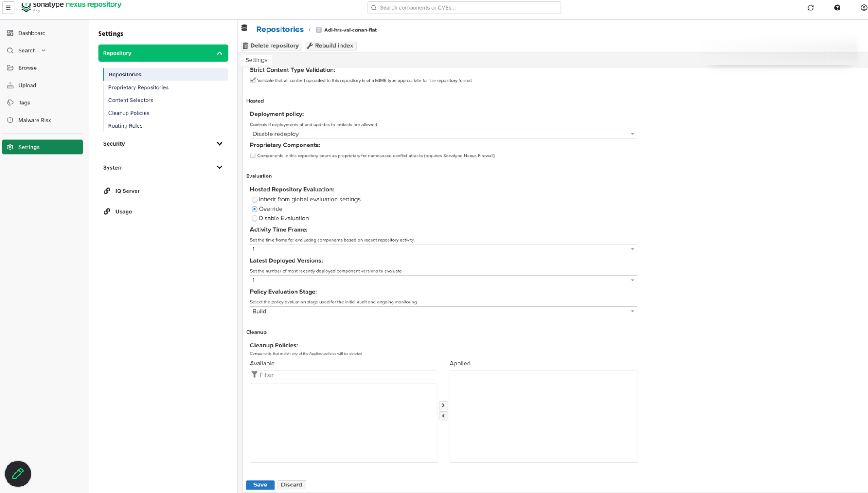The image size is (868, 493).
Task: Open the help question-mark icon
Action: (837, 7)
